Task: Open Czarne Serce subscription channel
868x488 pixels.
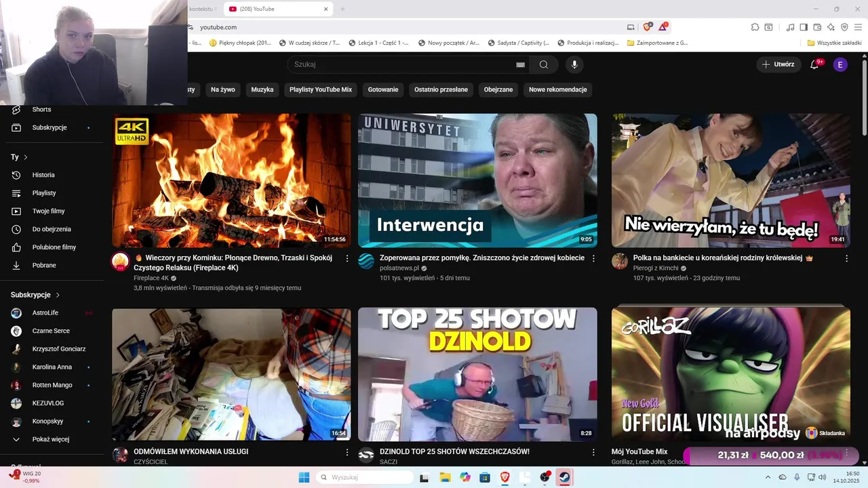Action: (x=52, y=331)
